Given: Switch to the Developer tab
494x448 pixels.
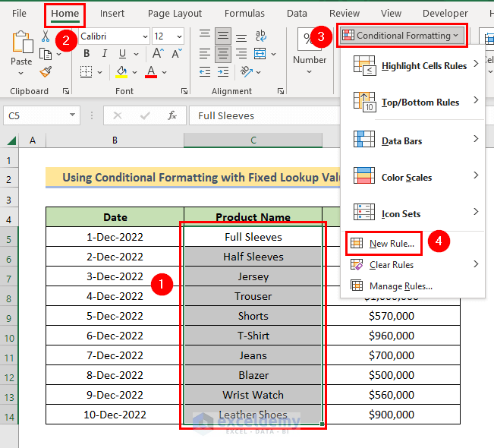Looking at the screenshot, I should [445, 13].
